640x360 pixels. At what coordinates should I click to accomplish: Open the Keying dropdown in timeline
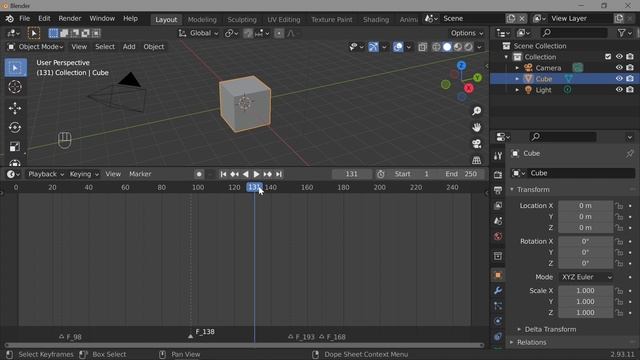tap(84, 174)
